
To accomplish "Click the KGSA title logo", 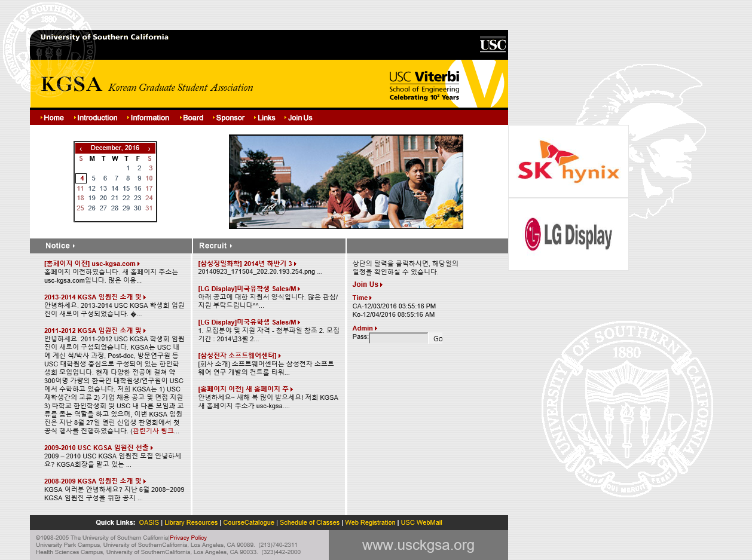I will coord(147,85).
